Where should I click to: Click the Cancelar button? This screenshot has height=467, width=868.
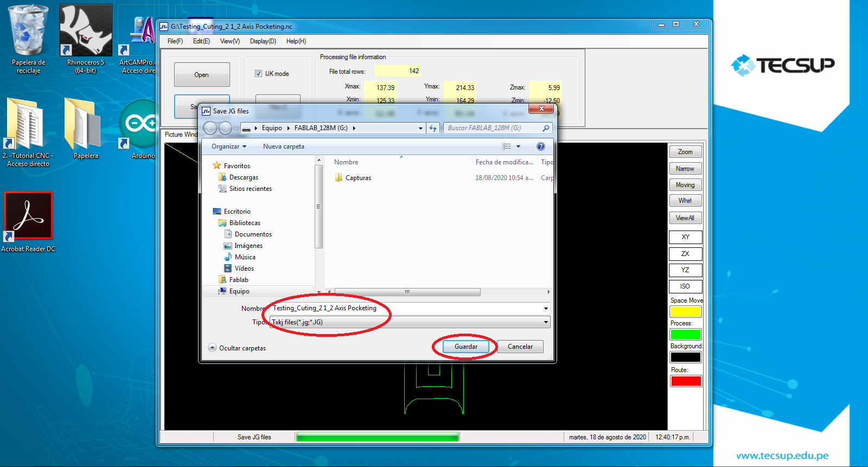[x=520, y=347]
